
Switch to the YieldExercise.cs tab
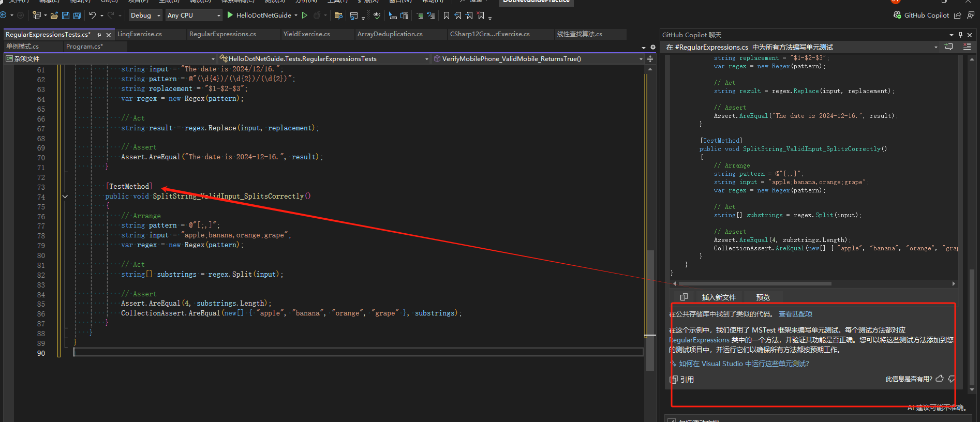coord(306,34)
